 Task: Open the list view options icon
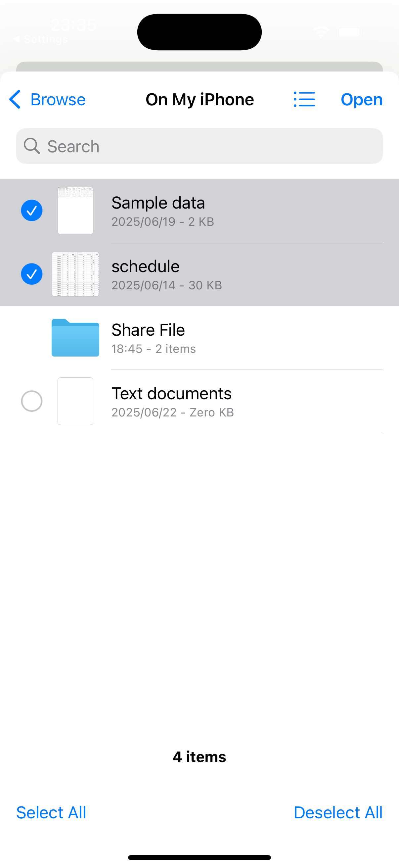[x=304, y=99]
